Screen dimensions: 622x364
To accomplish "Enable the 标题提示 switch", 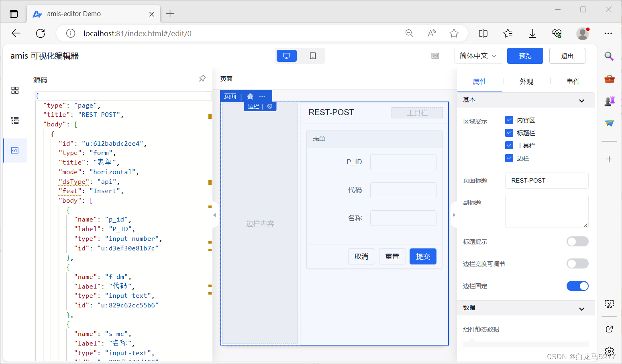I will [x=577, y=242].
